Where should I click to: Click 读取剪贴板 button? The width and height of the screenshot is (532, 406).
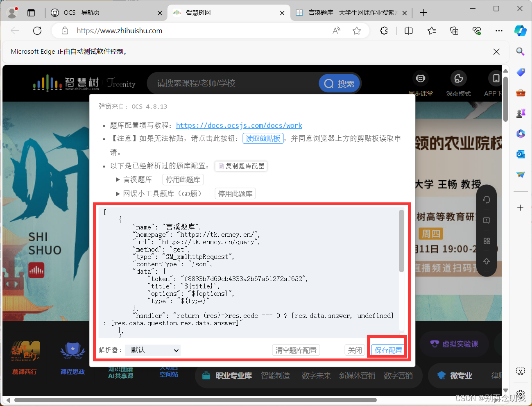click(263, 138)
